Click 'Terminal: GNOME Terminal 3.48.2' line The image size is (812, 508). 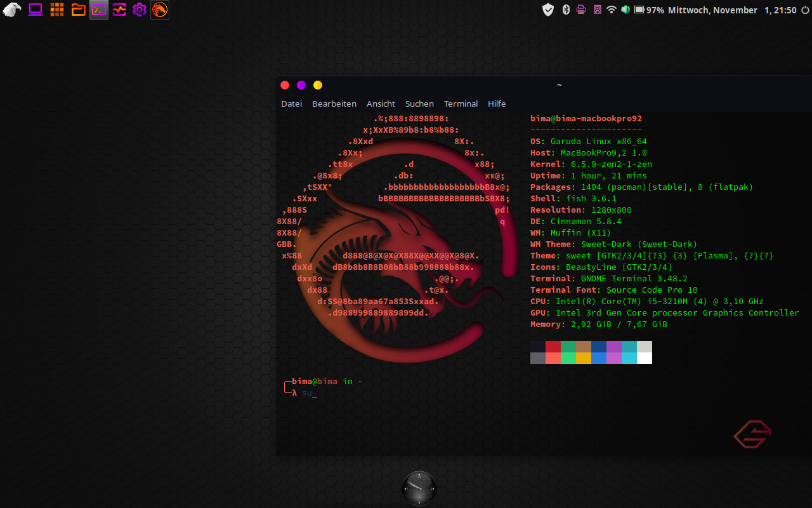click(x=609, y=279)
